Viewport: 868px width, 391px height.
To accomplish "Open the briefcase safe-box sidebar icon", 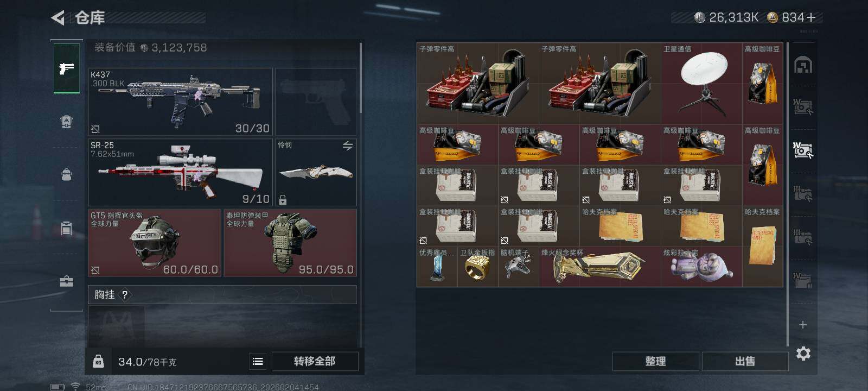I will [x=67, y=281].
